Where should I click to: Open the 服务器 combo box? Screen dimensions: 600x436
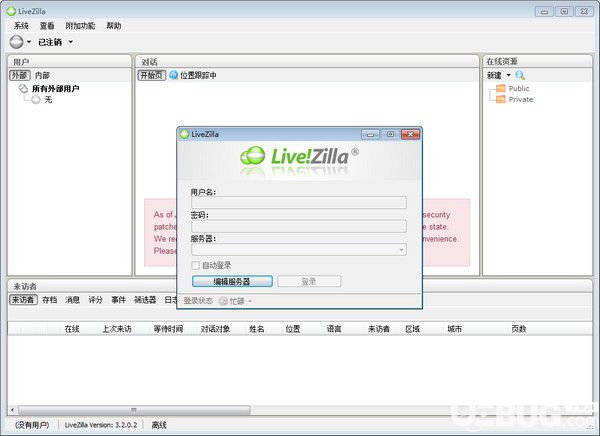tap(299, 250)
